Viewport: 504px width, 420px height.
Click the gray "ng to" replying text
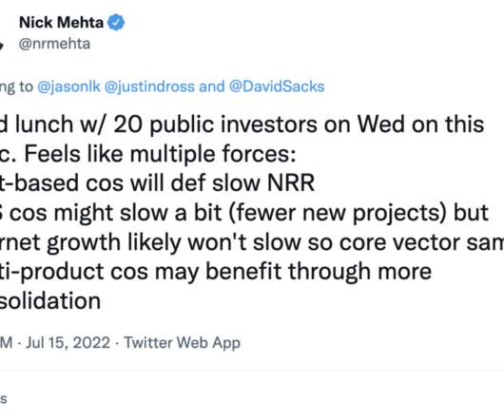pyautogui.click(x=16, y=87)
